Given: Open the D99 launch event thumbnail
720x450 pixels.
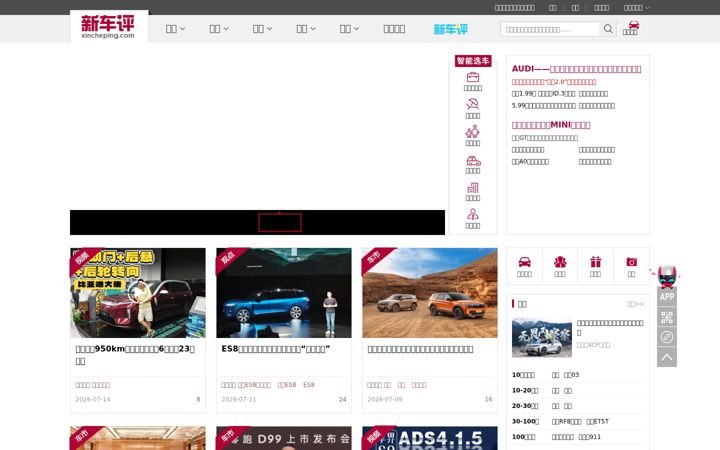Looking at the screenshot, I should click(x=284, y=438).
